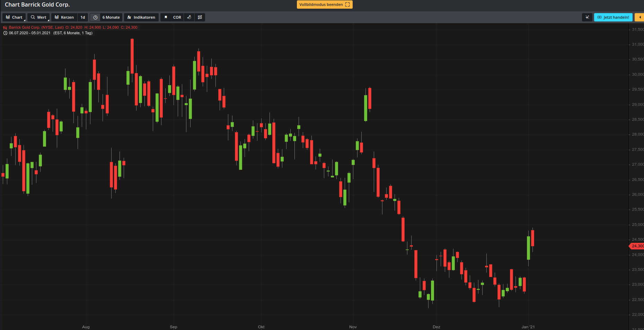
Task: Open the Wert search lookup
Action: (38, 17)
